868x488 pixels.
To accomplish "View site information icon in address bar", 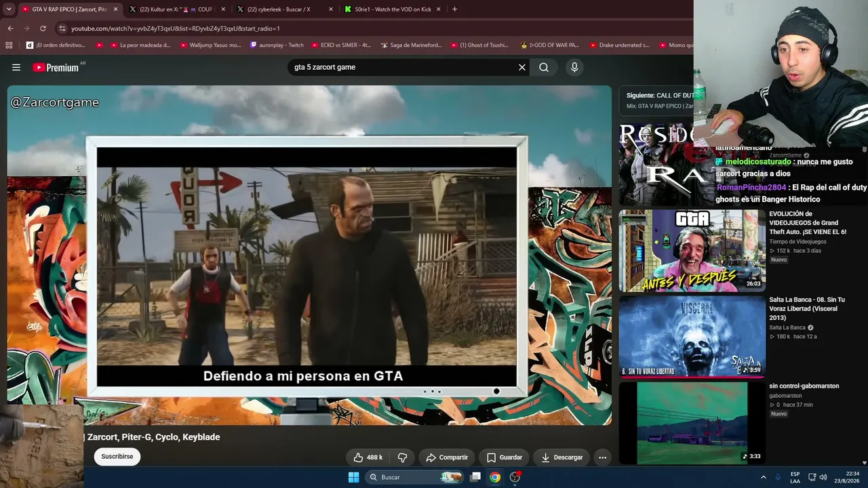I will [62, 28].
